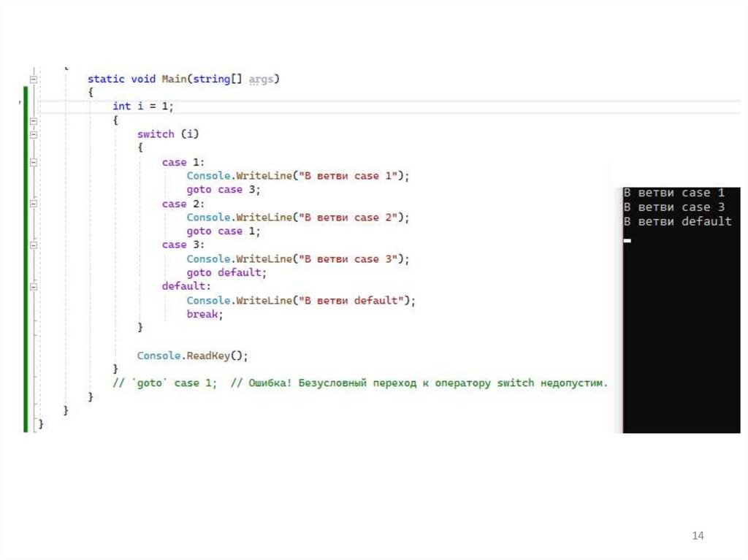The width and height of the screenshot is (748, 560).
Task: Collapse the switch (i) block
Action: 34,134
